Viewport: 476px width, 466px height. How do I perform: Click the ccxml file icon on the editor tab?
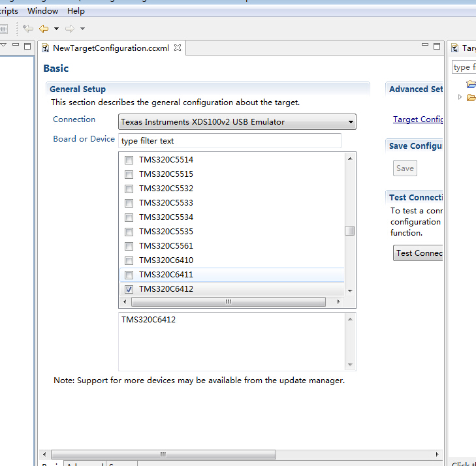point(46,48)
